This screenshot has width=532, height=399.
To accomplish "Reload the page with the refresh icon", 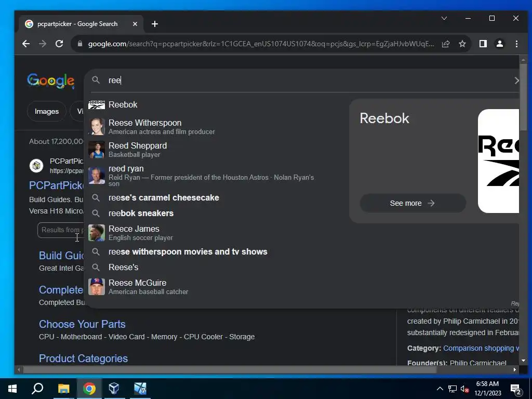I will click(x=59, y=44).
